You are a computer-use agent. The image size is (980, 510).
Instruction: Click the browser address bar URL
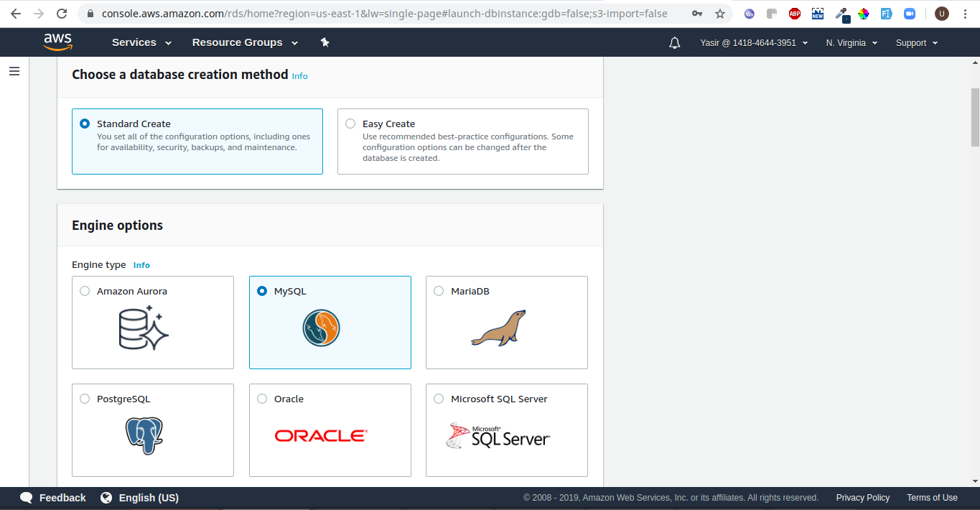coord(384,14)
